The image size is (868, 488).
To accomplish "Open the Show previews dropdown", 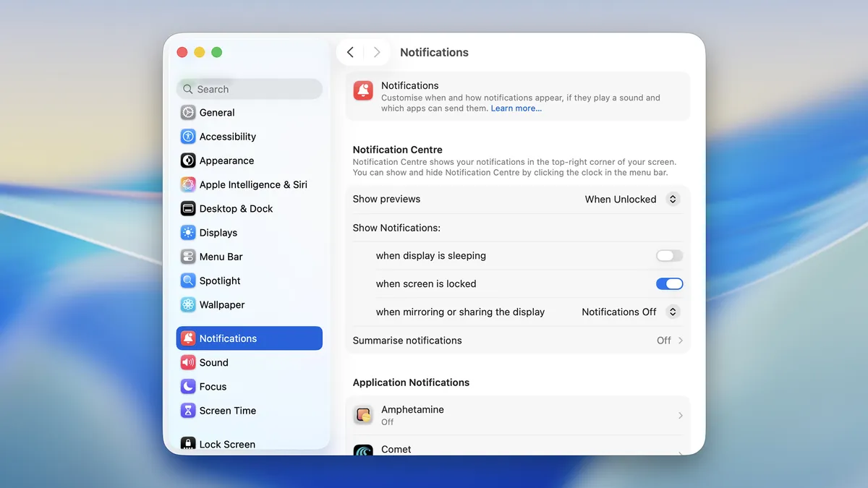I will coord(632,199).
